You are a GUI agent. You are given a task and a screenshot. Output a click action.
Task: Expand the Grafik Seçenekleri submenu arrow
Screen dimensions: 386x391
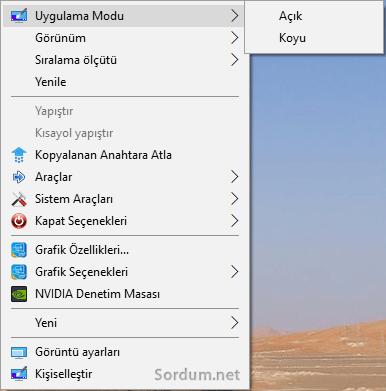235,272
